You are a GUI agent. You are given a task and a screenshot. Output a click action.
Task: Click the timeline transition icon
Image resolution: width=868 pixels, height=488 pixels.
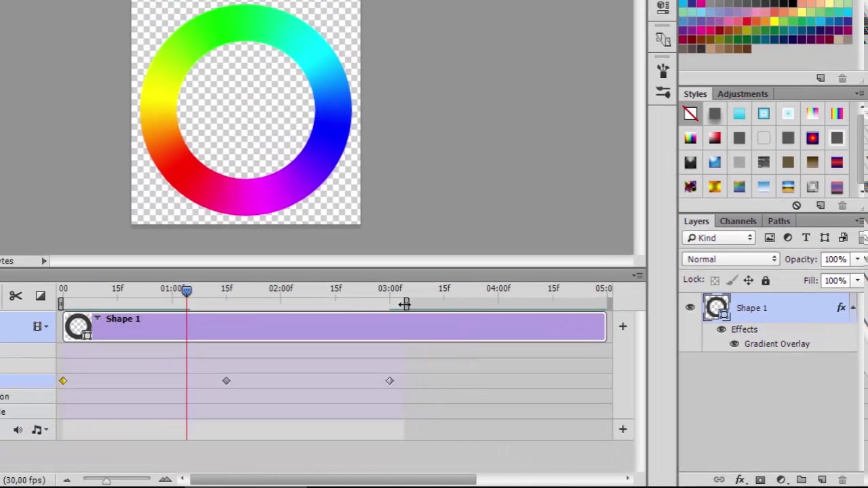click(40, 296)
